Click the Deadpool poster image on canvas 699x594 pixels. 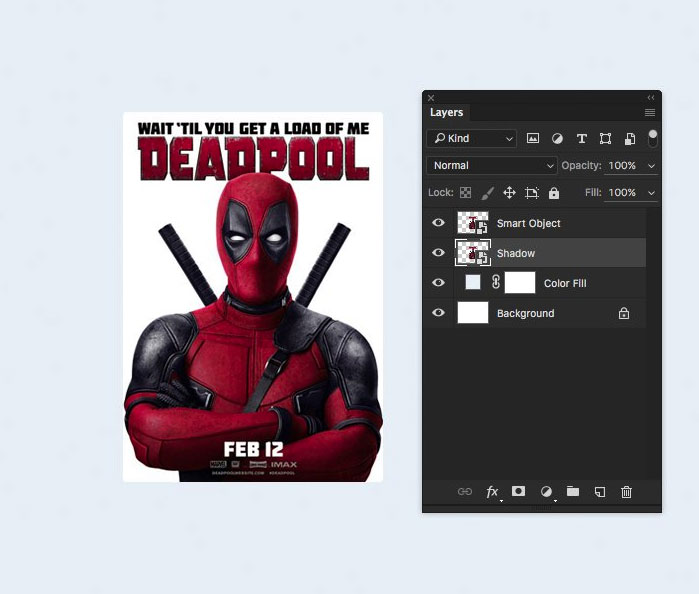(x=253, y=297)
